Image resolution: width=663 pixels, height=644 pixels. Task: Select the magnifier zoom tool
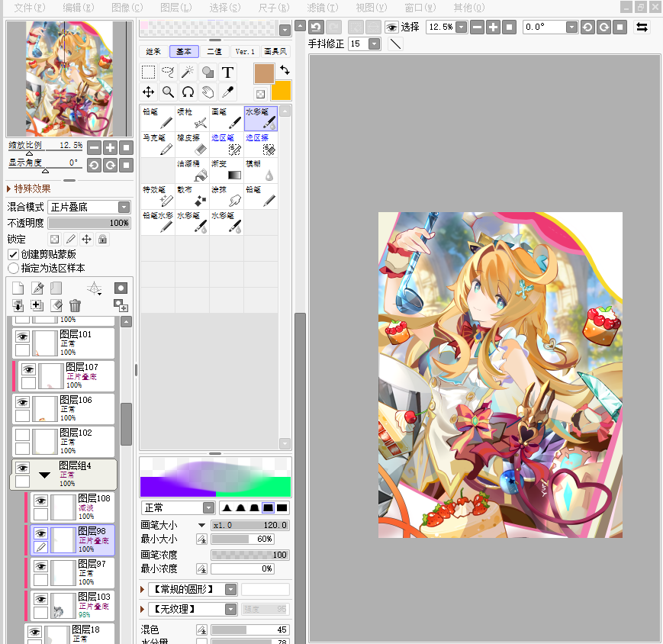click(168, 92)
